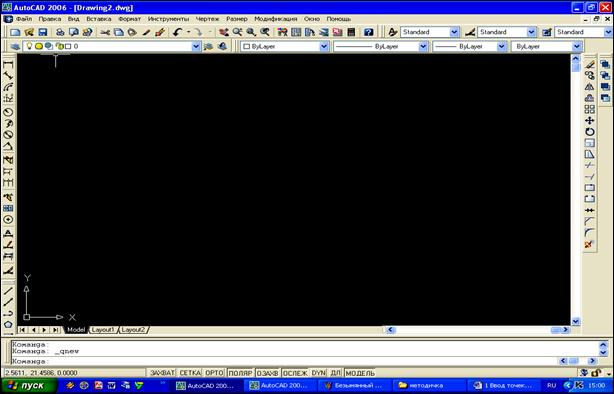
Task: Select the Diameter Dimension tool
Action: coord(8,135)
